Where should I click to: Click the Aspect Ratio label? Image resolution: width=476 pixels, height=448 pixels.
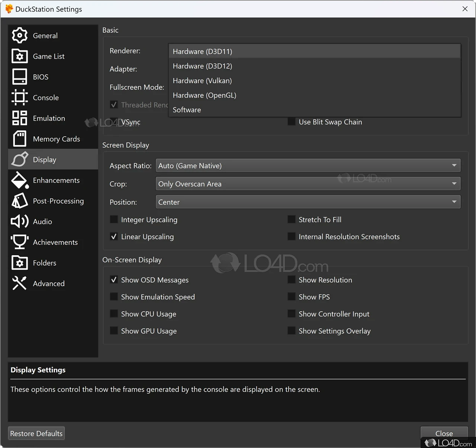coord(131,166)
